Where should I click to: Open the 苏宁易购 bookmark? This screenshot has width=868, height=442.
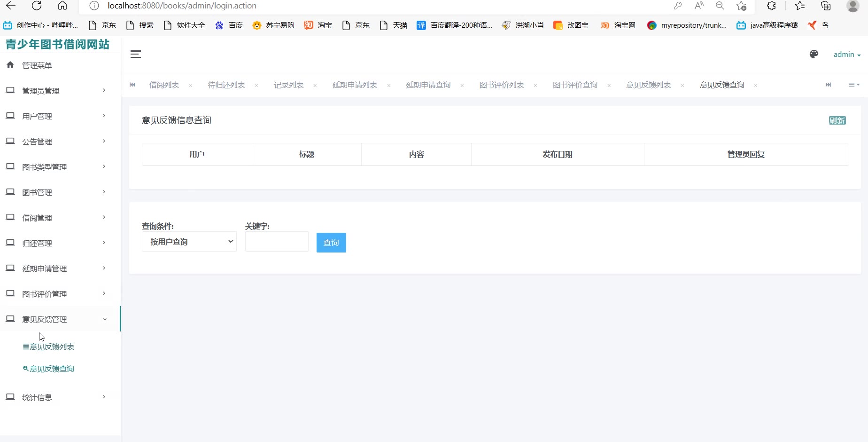point(273,25)
